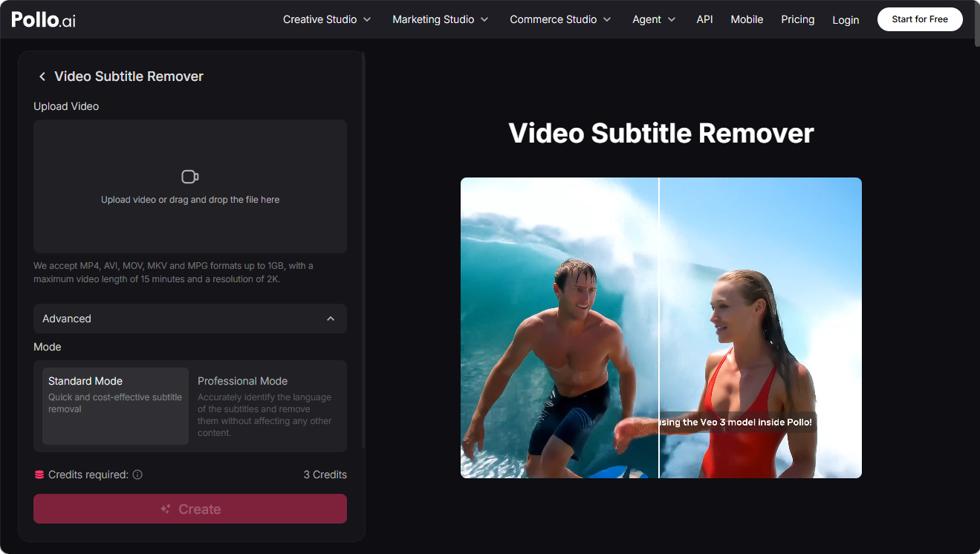
Task: Click the page vertical scrollbar
Action: (976, 25)
